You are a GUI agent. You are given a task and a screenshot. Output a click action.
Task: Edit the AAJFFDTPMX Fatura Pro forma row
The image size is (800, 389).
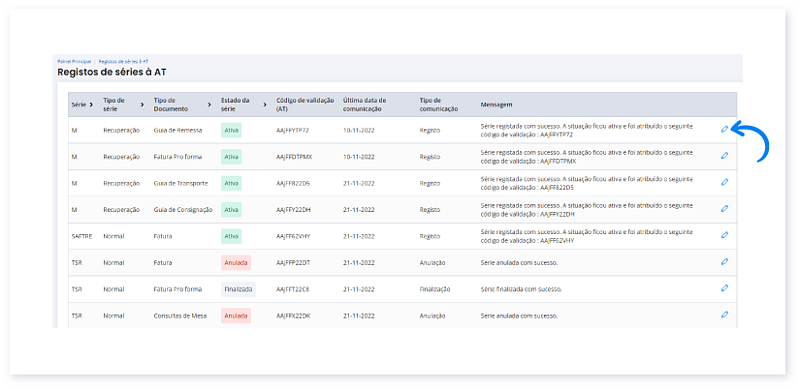click(724, 156)
